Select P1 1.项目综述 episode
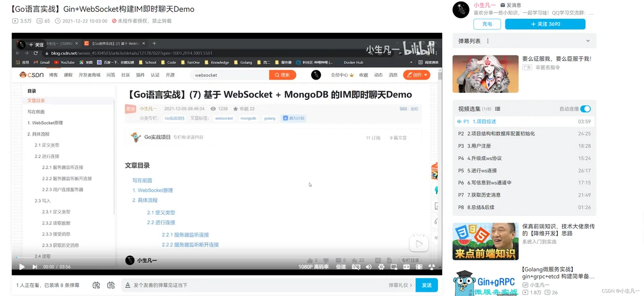Image resolution: width=644 pixels, height=296 pixels. 524,121
